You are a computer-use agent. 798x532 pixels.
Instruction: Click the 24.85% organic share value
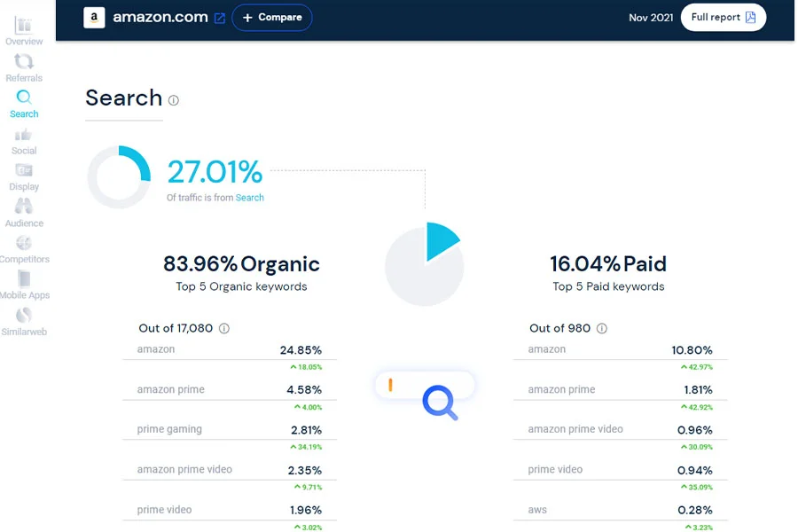tap(301, 350)
